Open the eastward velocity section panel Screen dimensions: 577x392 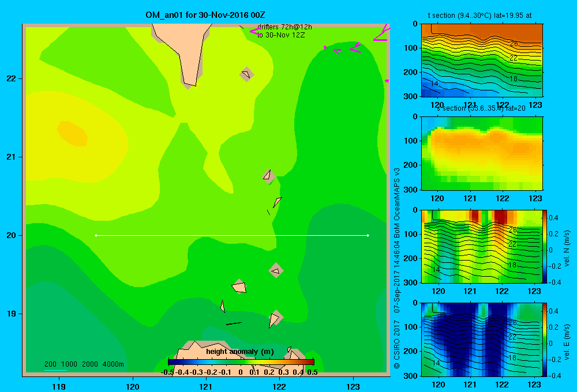pyautogui.click(x=482, y=340)
